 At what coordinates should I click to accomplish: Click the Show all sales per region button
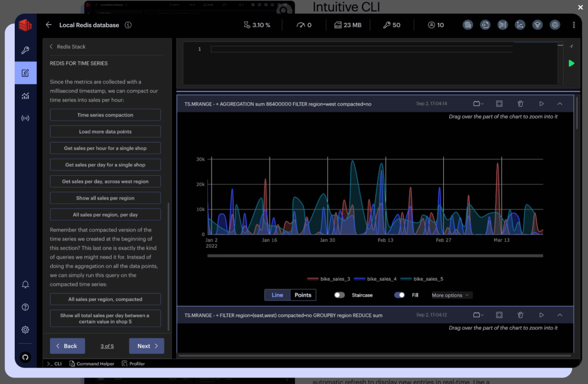[106, 198]
